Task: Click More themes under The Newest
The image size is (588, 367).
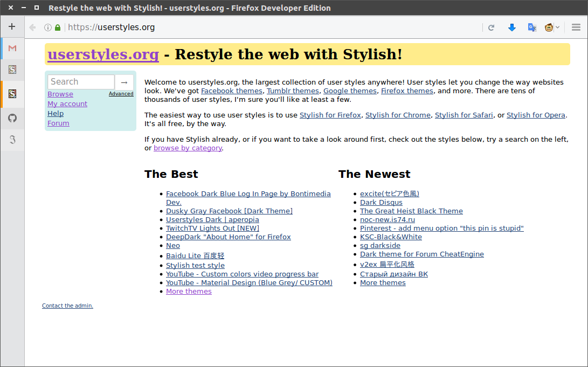Action: coord(383,282)
